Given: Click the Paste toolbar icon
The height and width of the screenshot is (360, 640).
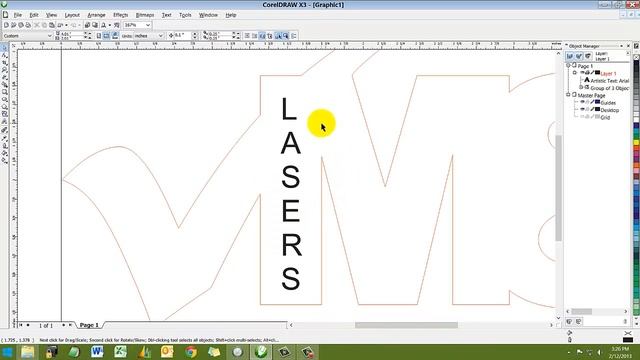Looking at the screenshot, I should (52, 25).
